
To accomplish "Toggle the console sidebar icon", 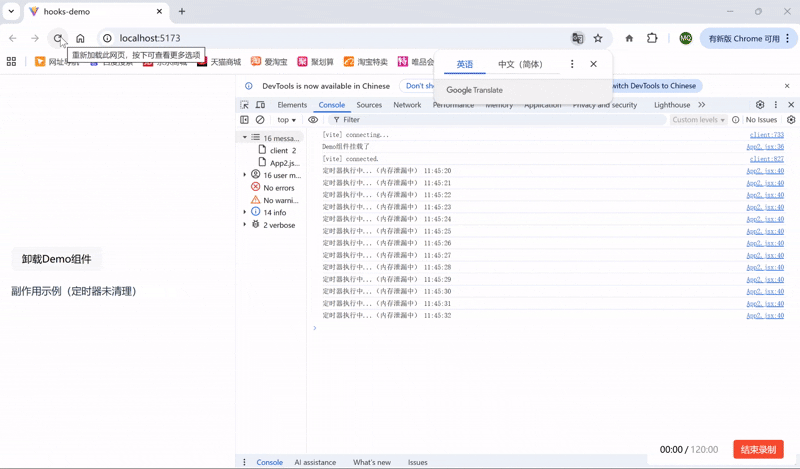I will [x=244, y=119].
